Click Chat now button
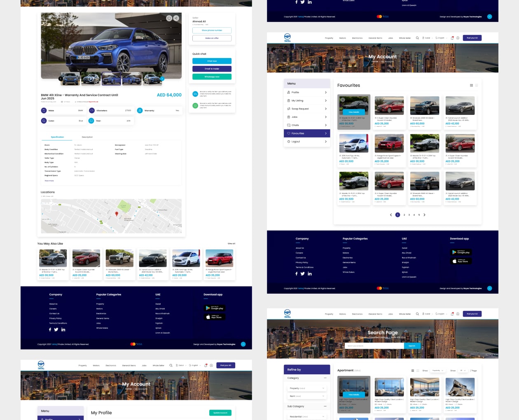This screenshot has height=420, width=519. (212, 61)
